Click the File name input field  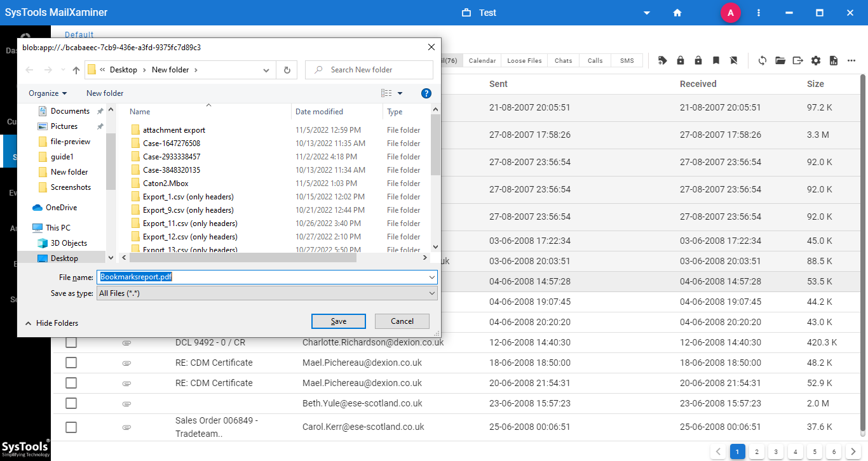tap(262, 277)
